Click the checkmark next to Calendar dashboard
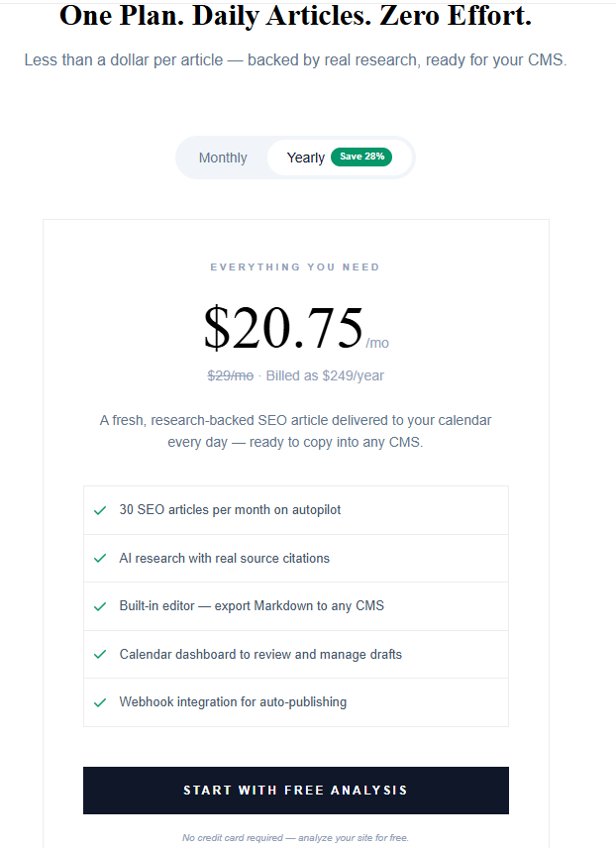 [100, 655]
